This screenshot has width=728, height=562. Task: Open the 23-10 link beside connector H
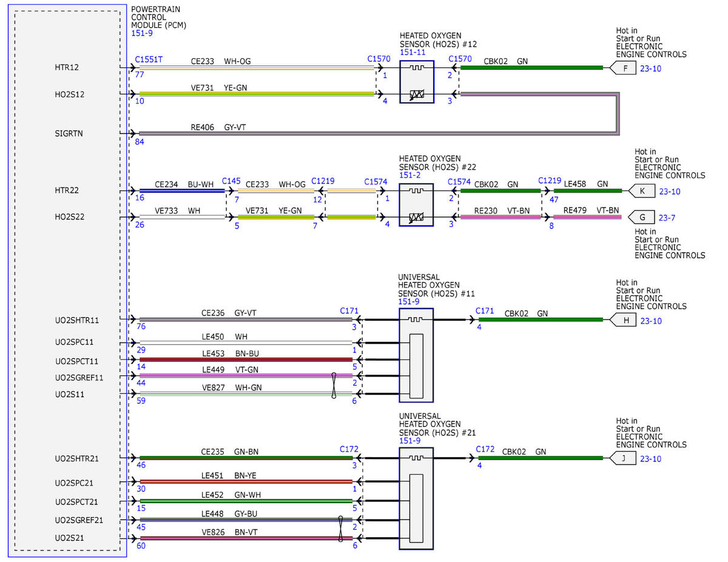click(651, 321)
